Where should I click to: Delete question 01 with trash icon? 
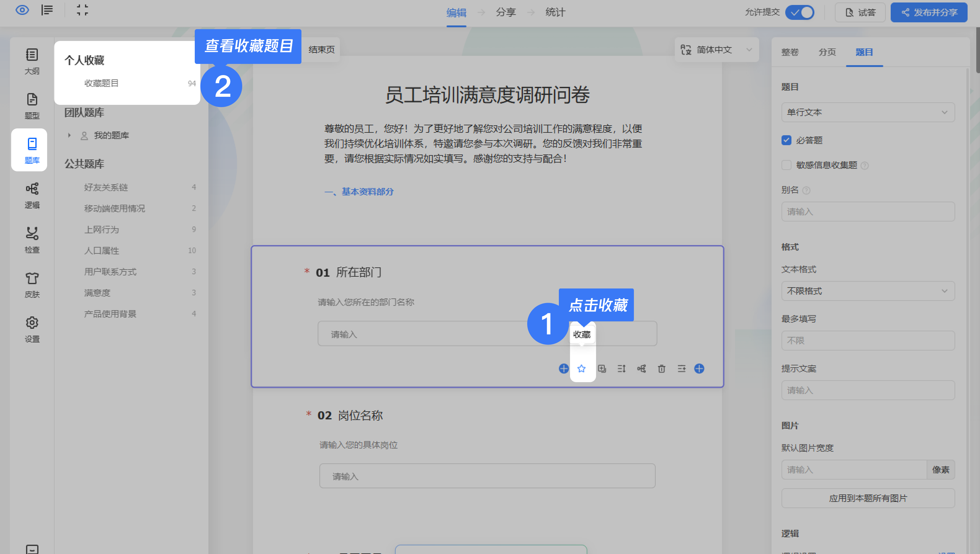(661, 368)
